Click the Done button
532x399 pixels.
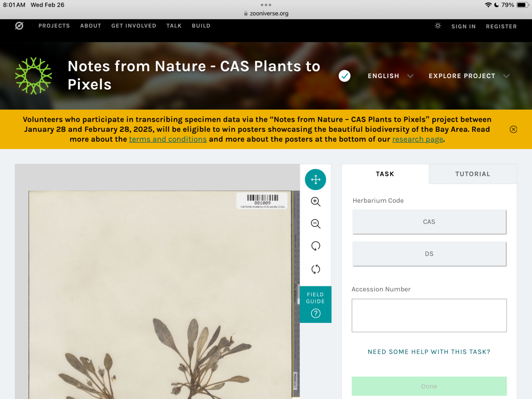coord(429,386)
